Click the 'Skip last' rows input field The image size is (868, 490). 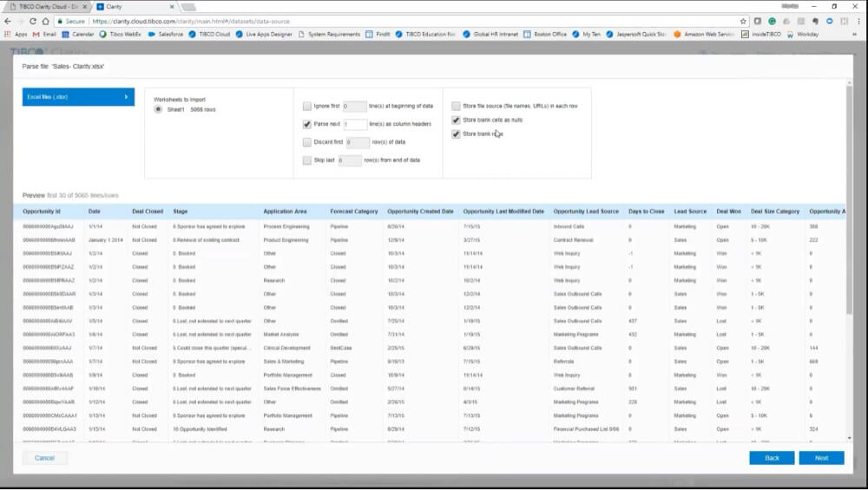click(x=350, y=161)
